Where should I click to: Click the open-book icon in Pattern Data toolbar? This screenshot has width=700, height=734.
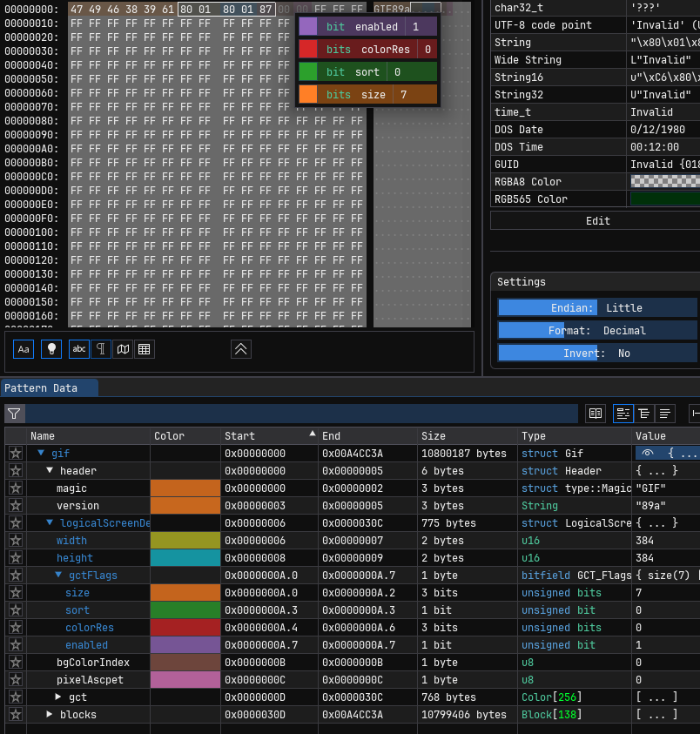point(596,414)
